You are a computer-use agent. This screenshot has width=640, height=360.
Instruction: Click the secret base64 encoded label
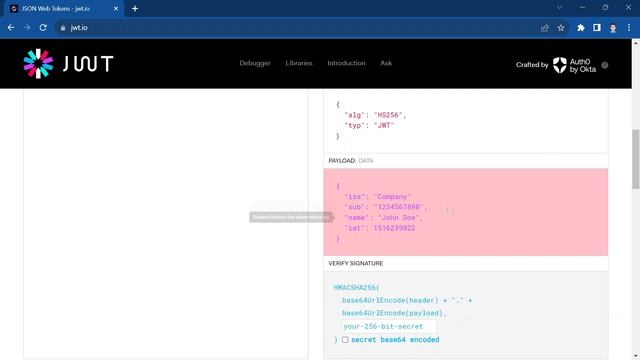click(395, 340)
